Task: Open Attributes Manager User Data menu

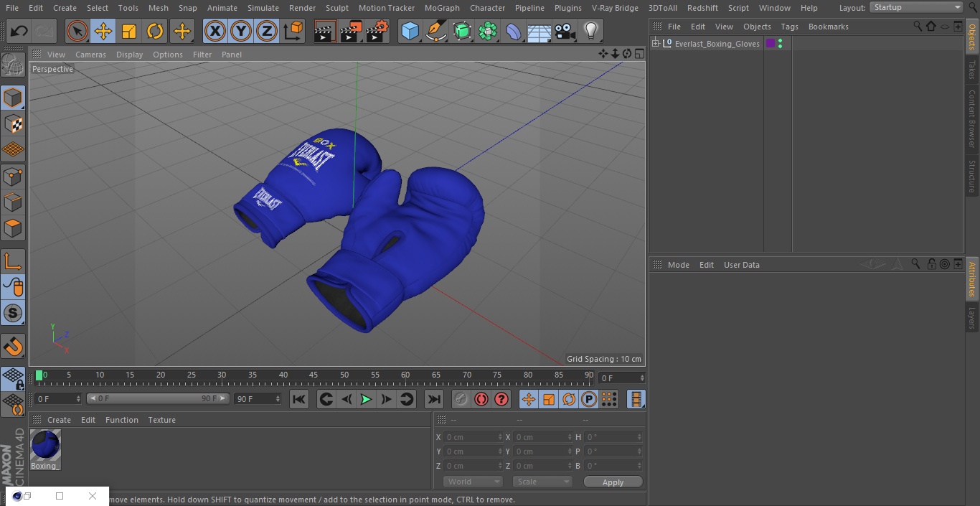Action: (x=741, y=265)
